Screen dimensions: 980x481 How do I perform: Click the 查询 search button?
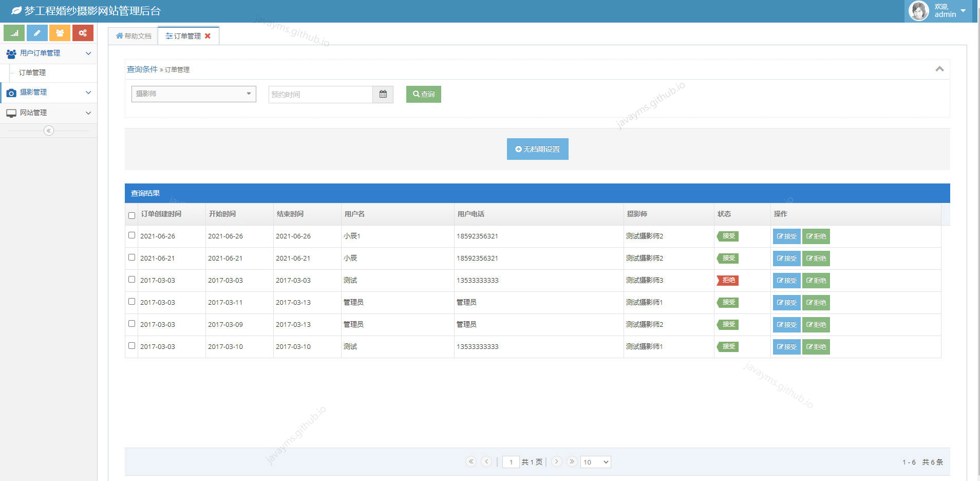(423, 94)
